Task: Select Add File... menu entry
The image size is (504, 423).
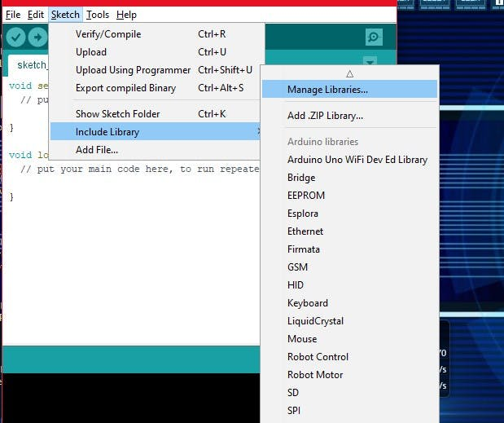Action: (155, 150)
